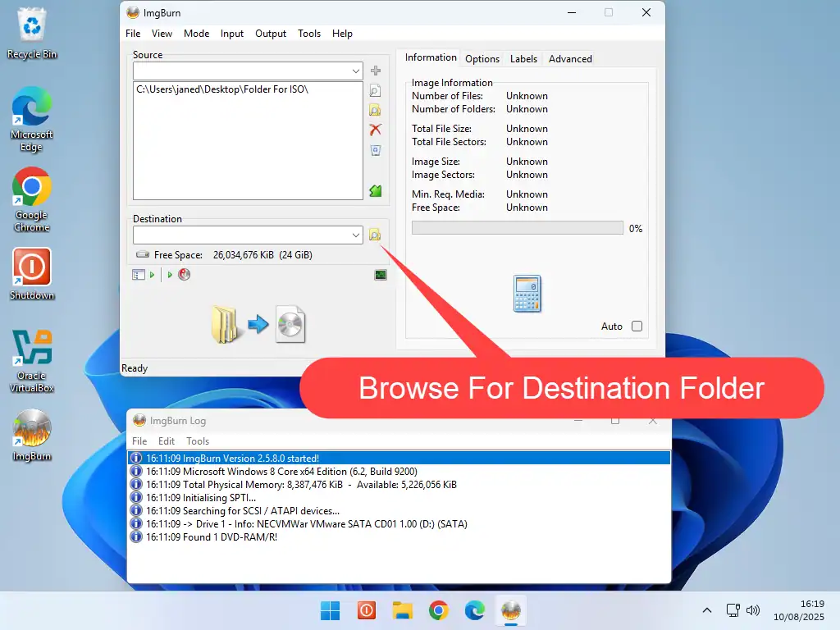The image size is (840, 630).
Task: Select log line 'Total Physical Memory'
Action: (399, 484)
